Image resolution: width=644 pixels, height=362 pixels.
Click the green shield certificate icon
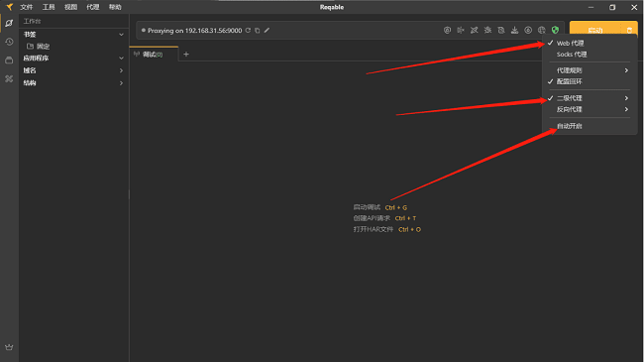pyautogui.click(x=555, y=30)
